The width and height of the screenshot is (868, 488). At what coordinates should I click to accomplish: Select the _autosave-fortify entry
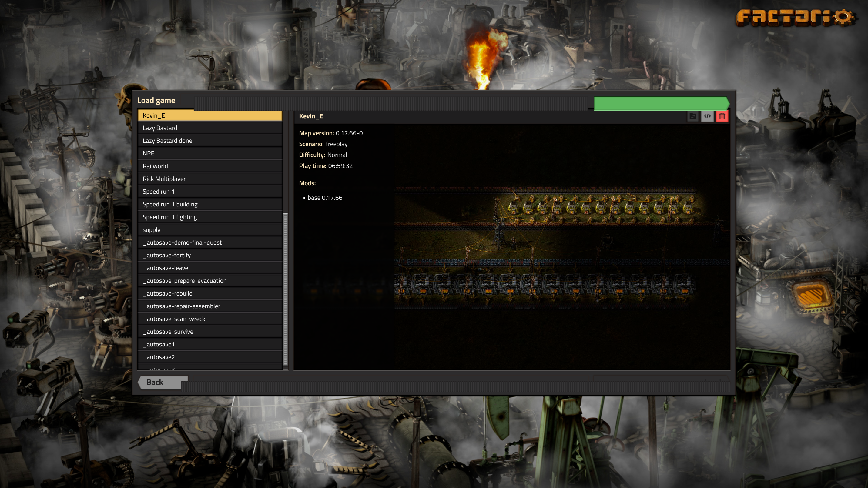click(210, 255)
